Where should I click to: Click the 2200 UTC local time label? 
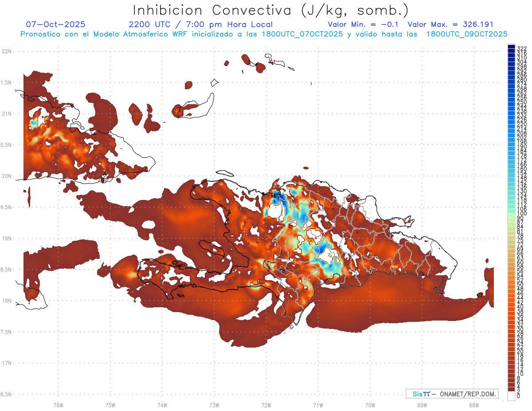pos(200,24)
